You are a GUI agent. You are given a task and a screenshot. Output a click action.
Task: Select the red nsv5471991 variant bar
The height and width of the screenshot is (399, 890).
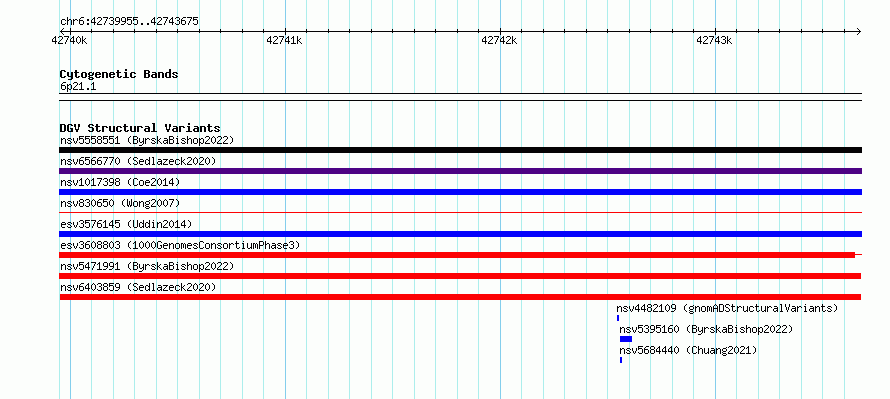coord(460,276)
